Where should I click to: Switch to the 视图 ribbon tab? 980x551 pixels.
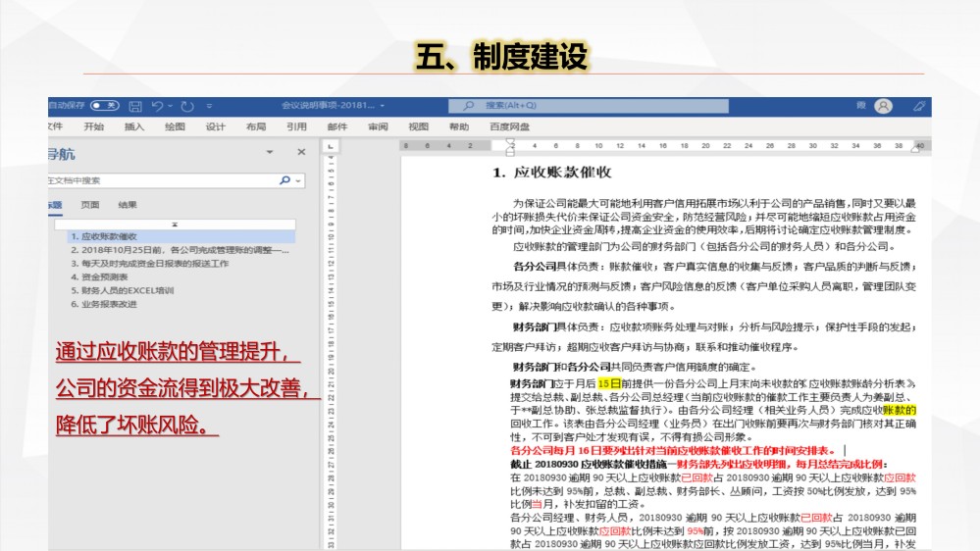(418, 126)
